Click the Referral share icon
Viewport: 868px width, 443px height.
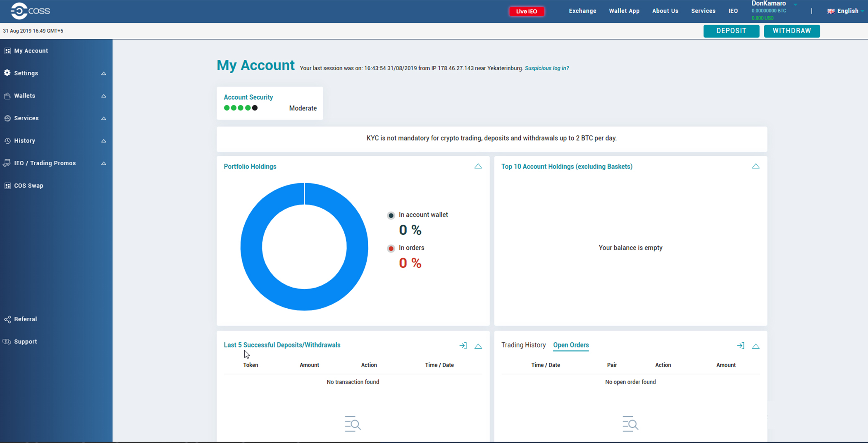7,319
